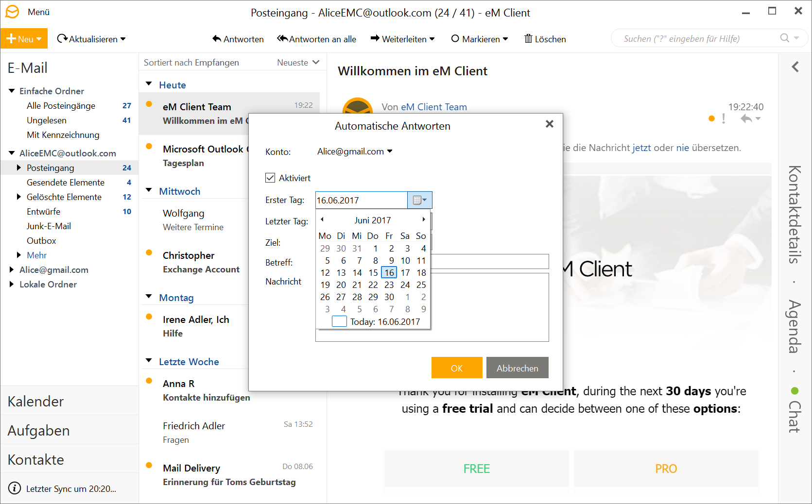Image resolution: width=812 pixels, height=504 pixels.
Task: Click the eM Client Team sender link
Action: click(x=434, y=107)
